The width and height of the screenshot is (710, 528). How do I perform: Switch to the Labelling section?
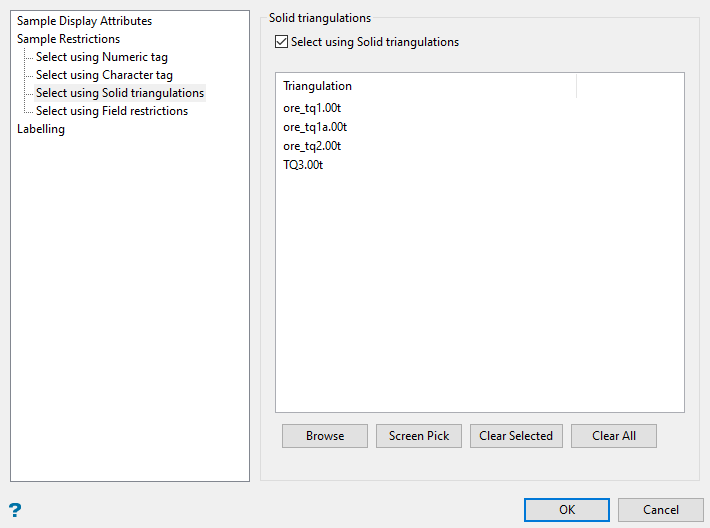(x=41, y=129)
